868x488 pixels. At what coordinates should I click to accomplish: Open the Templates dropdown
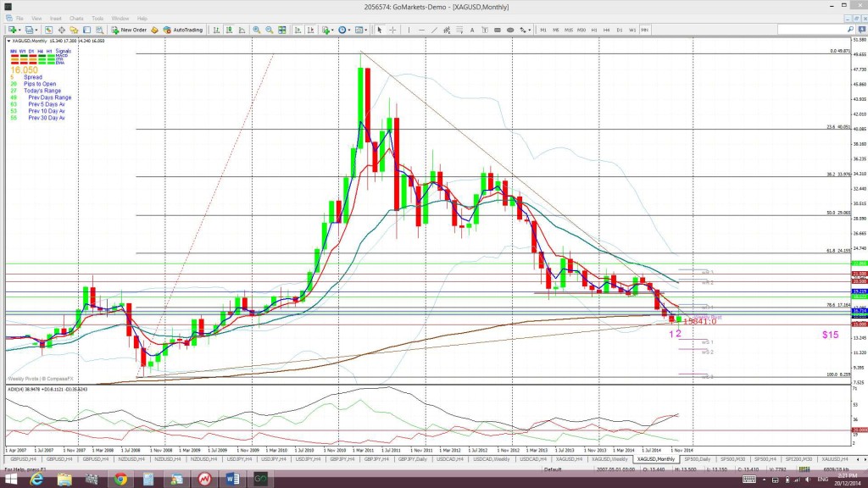[361, 30]
